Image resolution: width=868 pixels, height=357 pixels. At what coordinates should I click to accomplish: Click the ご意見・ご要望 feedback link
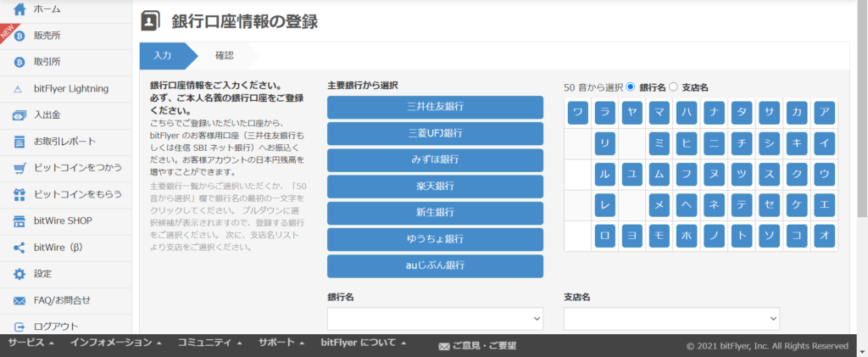pos(484,347)
